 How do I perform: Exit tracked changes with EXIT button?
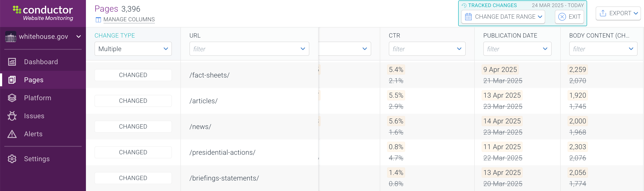pos(569,17)
